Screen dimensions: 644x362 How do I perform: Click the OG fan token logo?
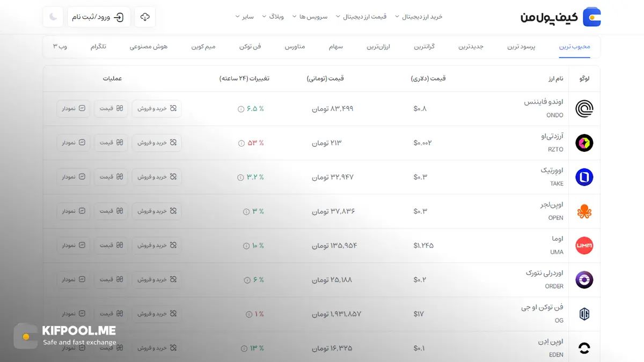click(x=584, y=314)
